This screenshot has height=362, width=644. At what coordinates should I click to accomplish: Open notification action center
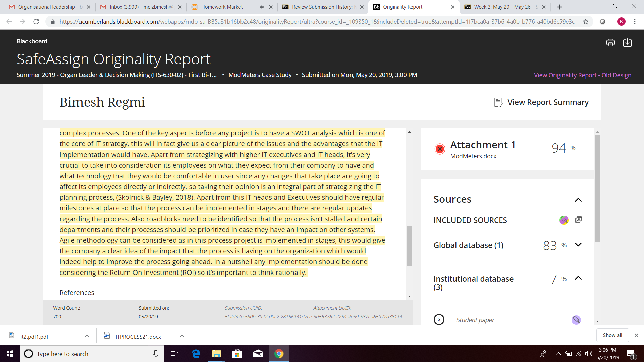(631, 354)
